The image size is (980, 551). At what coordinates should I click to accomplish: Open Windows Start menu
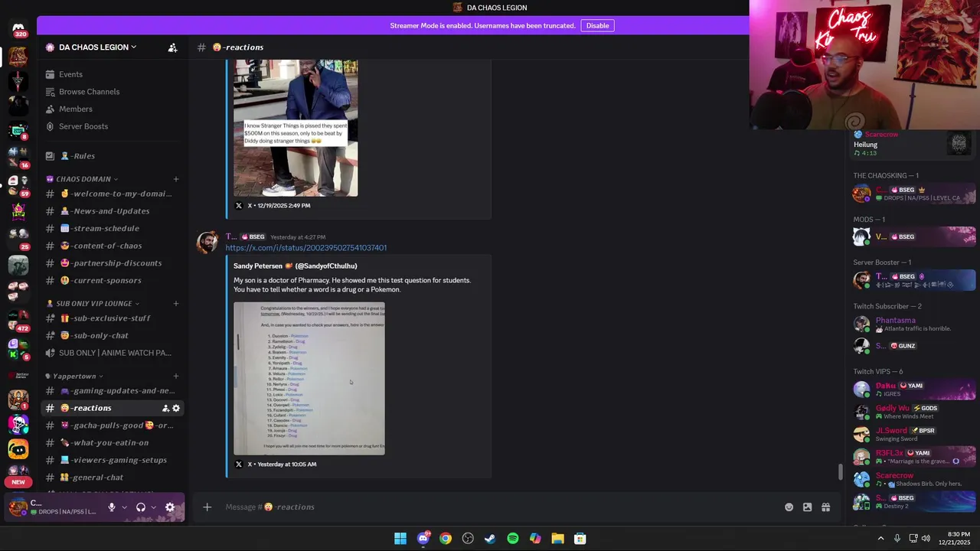(x=400, y=539)
